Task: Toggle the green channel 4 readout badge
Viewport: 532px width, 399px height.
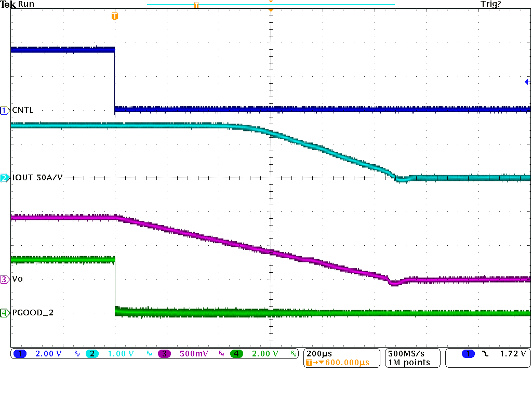Action: point(237,354)
